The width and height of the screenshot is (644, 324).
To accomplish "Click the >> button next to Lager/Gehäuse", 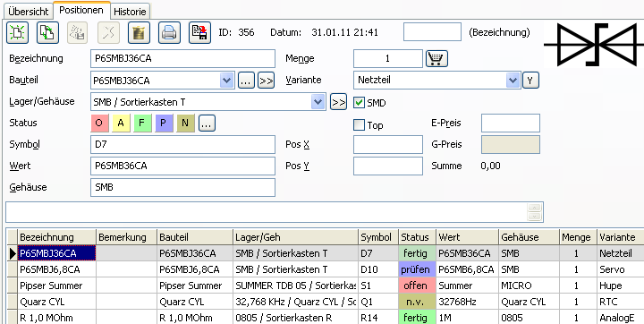I will [338, 101].
